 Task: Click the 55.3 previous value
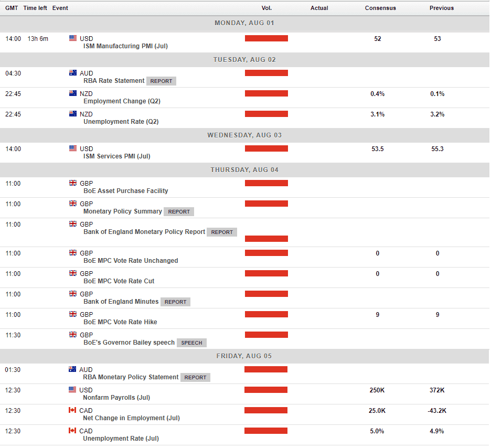[437, 148]
